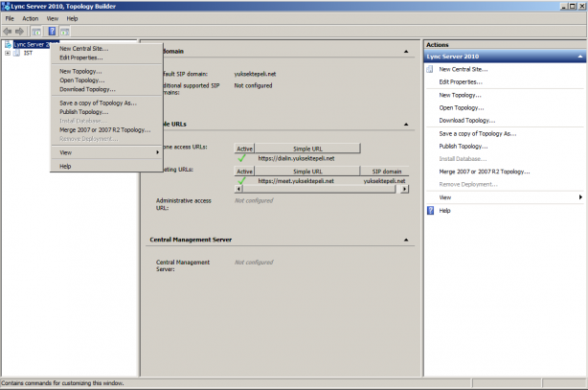The width and height of the screenshot is (588, 390).
Task: Click Save a copy of Topology As in Actions pane
Action: [477, 133]
